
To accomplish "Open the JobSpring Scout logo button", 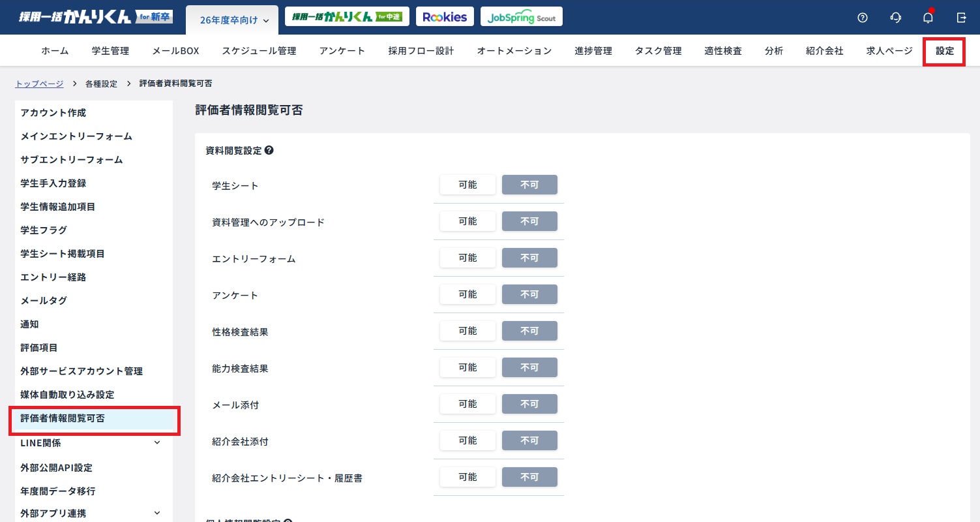I will [x=521, y=17].
